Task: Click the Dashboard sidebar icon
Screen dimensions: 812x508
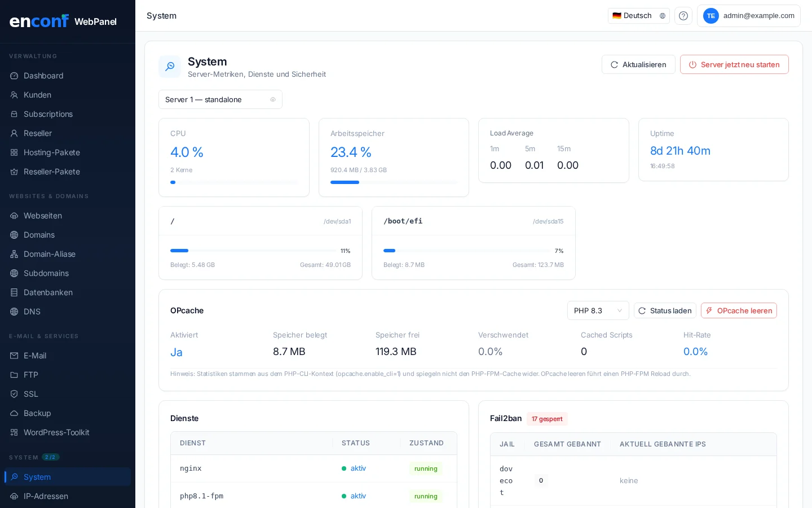Action: point(14,76)
